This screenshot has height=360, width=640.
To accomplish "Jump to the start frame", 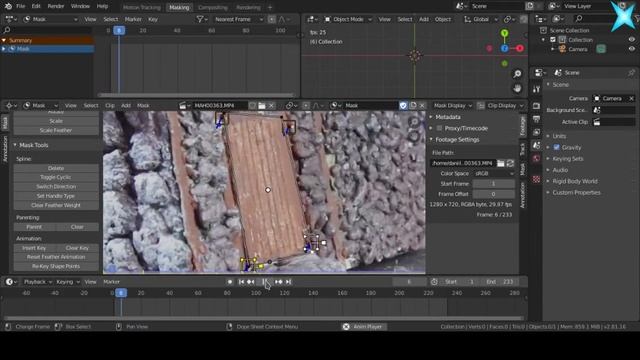I will 241,282.
